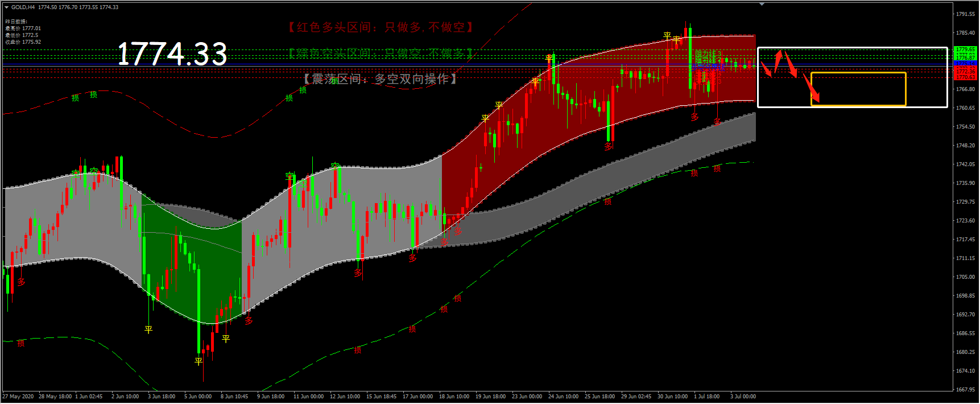Image resolution: width=980 pixels, height=404 pixels.
Task: Click the 28 May 18:00 time label
Action: coord(55,397)
